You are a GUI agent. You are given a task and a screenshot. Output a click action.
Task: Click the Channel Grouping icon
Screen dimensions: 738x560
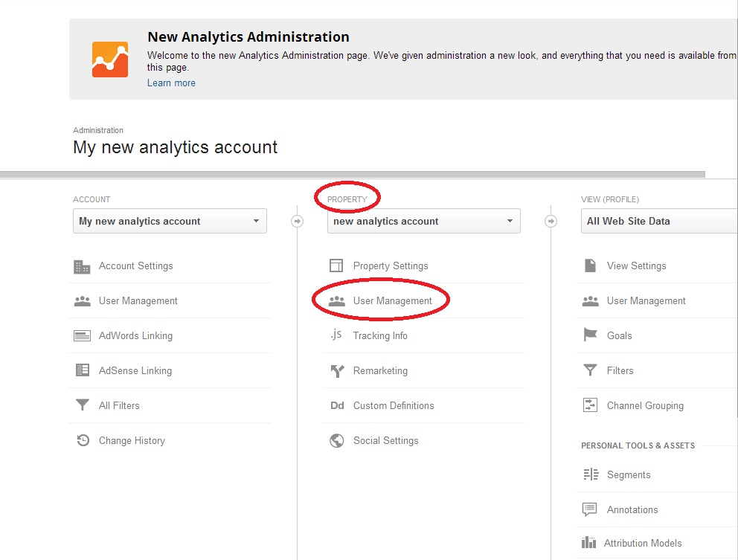(590, 405)
